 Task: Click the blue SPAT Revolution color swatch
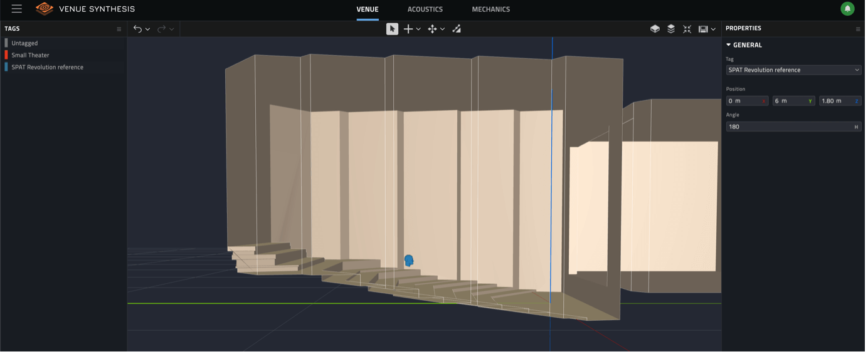pos(6,67)
